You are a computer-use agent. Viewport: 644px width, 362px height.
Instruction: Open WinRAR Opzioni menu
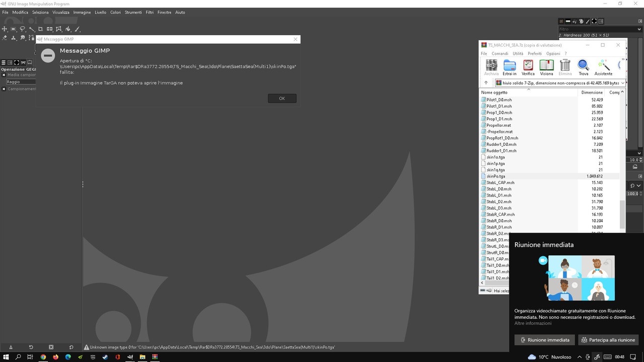pos(553,53)
